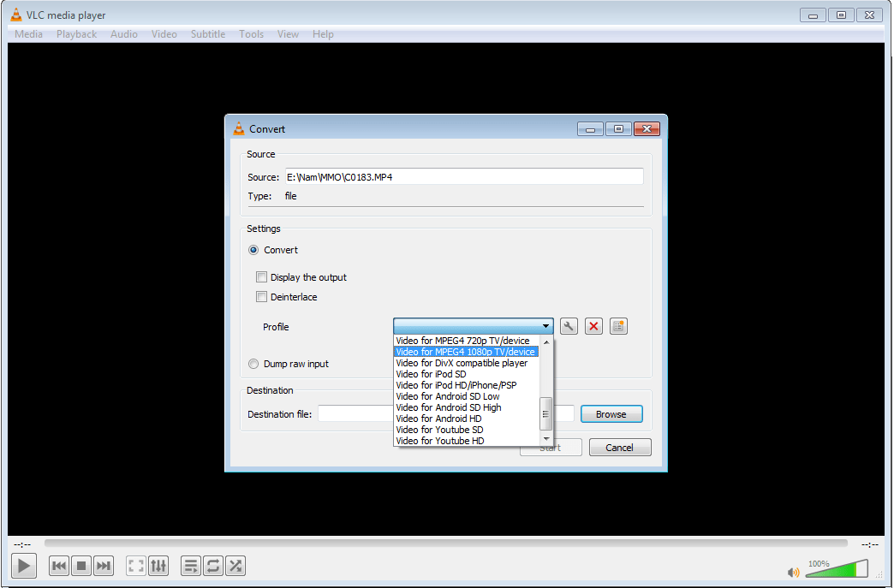Click the VLC cone icon in main title bar
This screenshot has width=894, height=588.
click(x=16, y=15)
